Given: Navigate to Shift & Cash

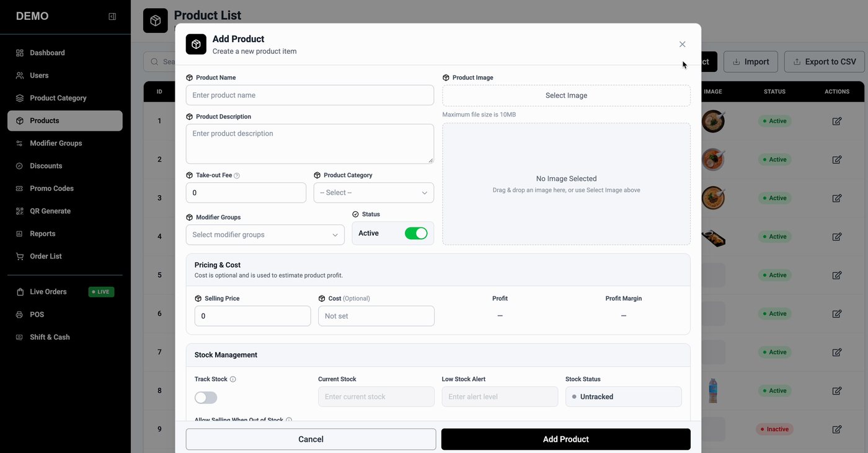Looking at the screenshot, I should click(x=65, y=337).
